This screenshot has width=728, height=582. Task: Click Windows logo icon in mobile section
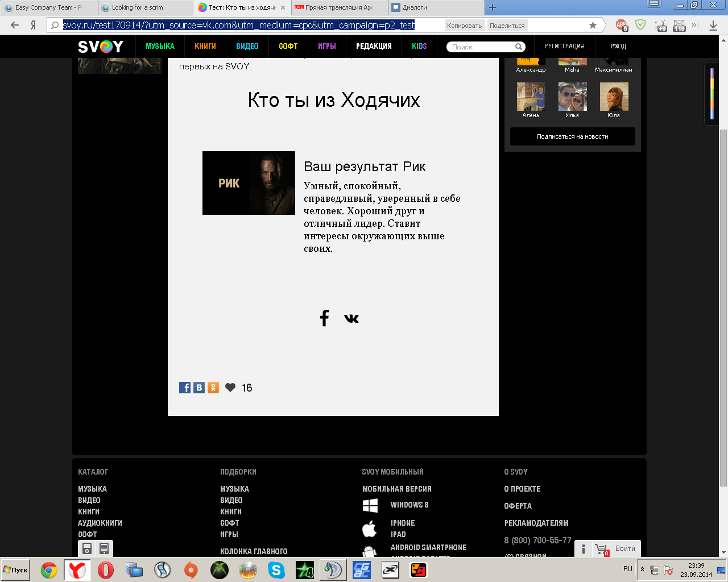[370, 505]
